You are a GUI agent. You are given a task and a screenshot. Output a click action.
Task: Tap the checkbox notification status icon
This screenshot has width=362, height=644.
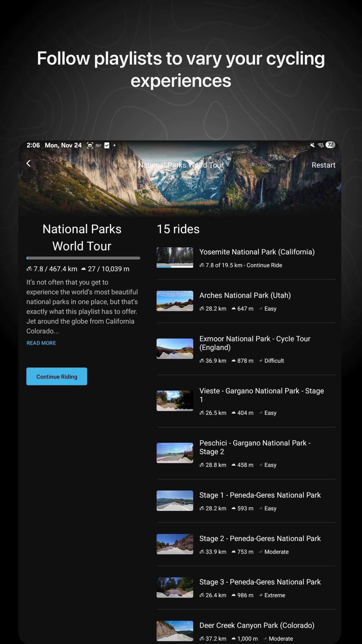point(107,145)
